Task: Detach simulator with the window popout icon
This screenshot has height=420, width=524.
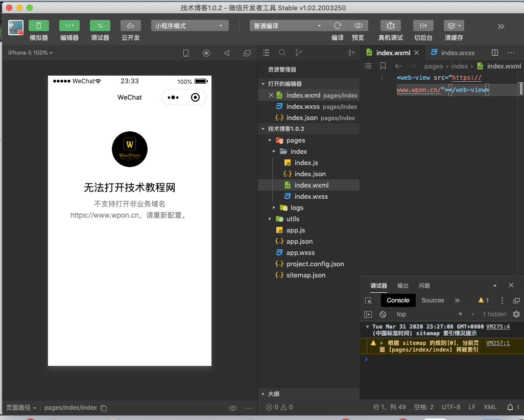Action: point(247,53)
